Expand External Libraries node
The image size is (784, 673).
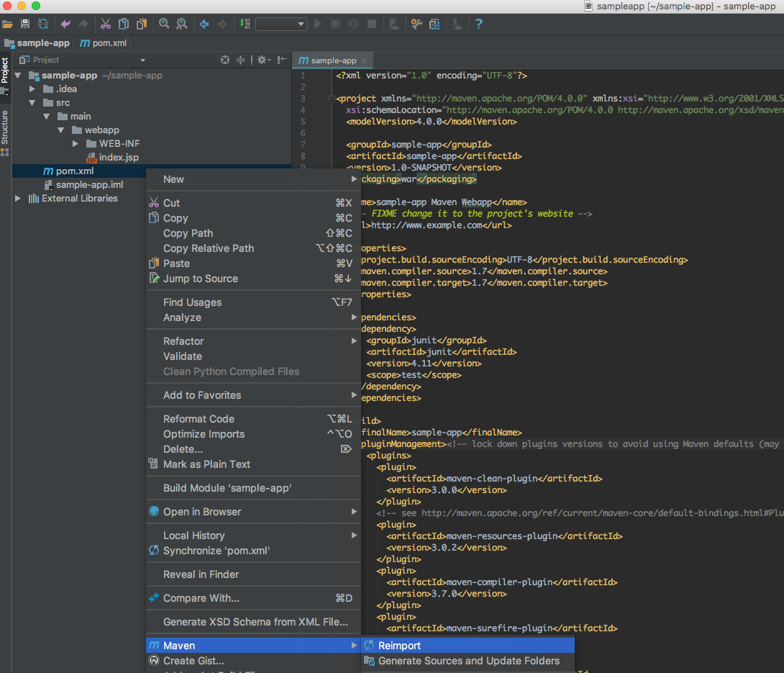pyautogui.click(x=18, y=199)
